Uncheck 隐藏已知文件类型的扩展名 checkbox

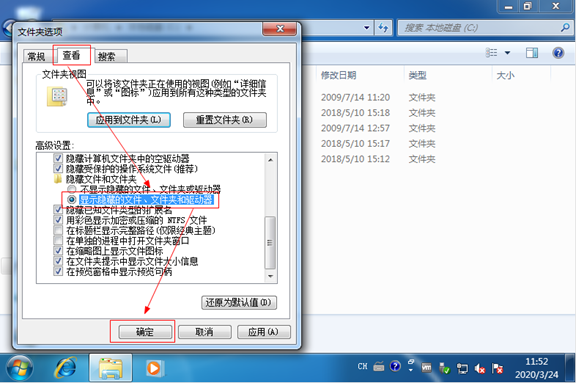pyautogui.click(x=58, y=210)
